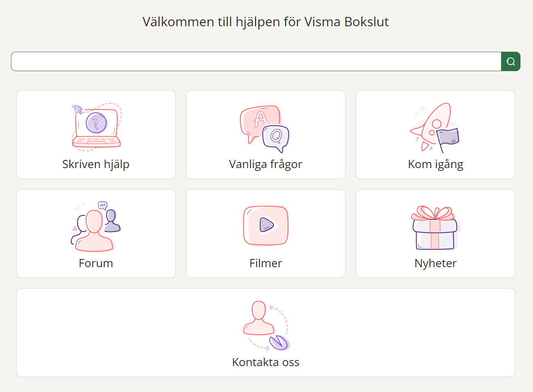Open the Filmer label

click(265, 263)
